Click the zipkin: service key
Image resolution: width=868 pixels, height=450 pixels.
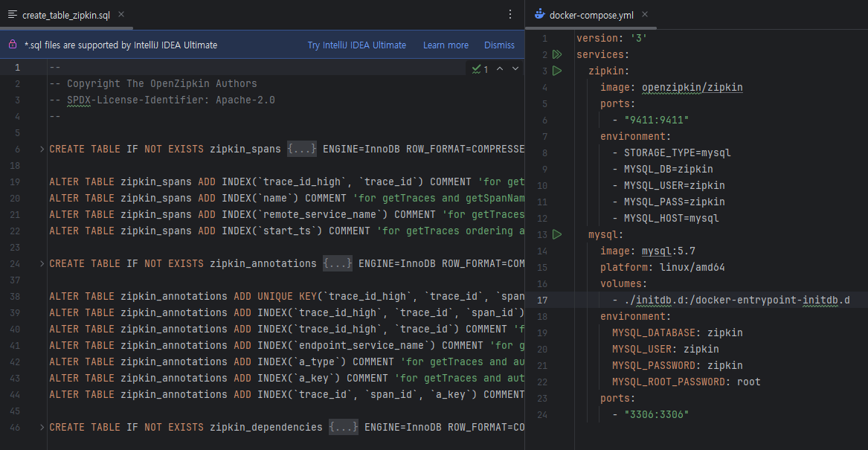point(608,71)
